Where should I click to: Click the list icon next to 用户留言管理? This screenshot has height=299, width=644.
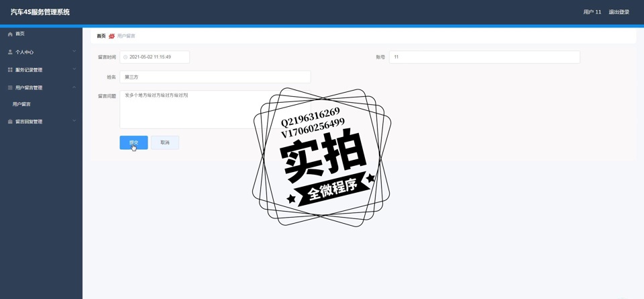coord(10,87)
